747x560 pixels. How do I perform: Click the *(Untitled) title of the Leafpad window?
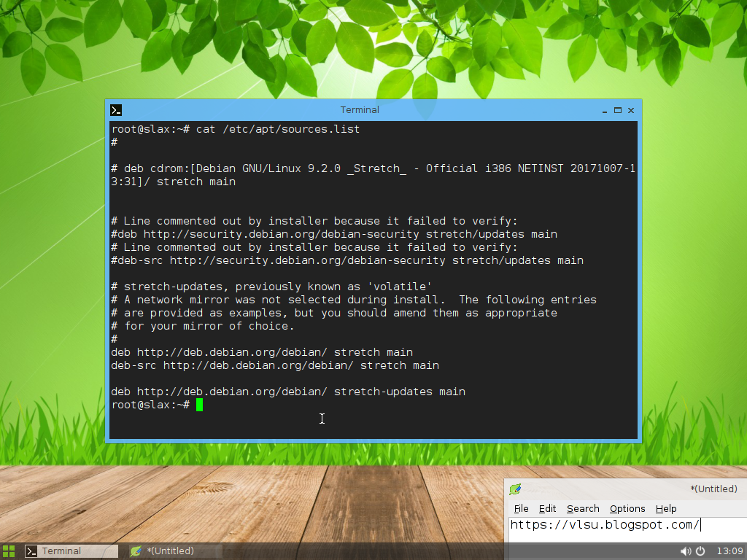click(713, 489)
